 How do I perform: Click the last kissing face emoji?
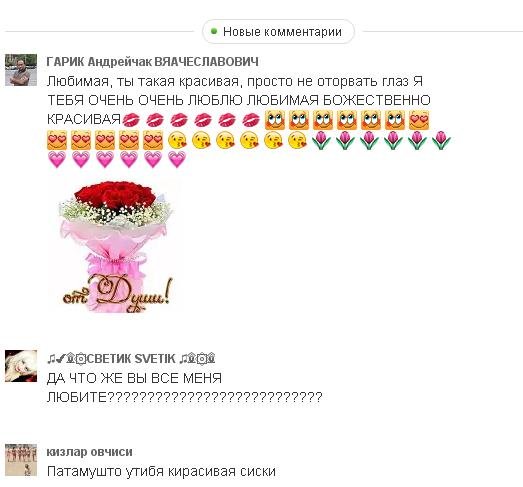pos(297,140)
